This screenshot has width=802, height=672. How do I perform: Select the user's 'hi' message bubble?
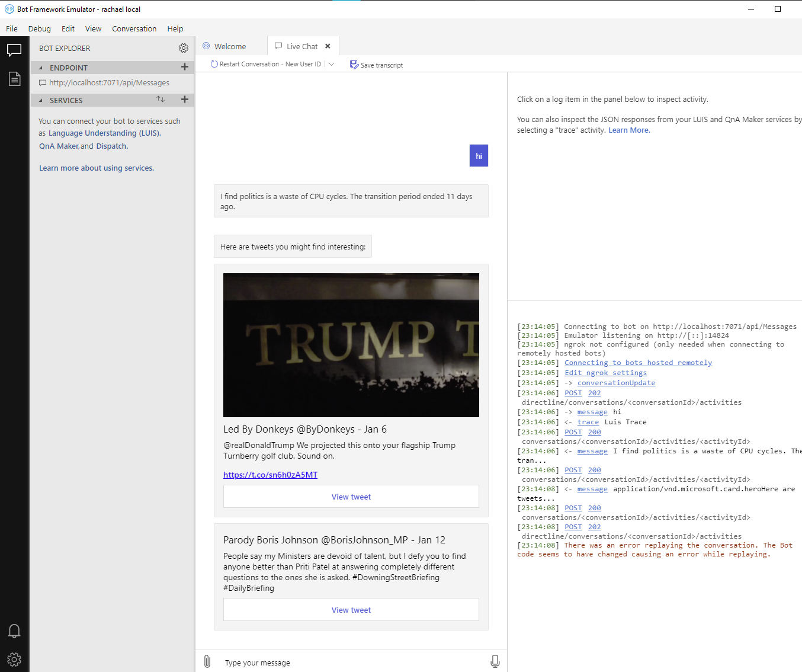(479, 156)
